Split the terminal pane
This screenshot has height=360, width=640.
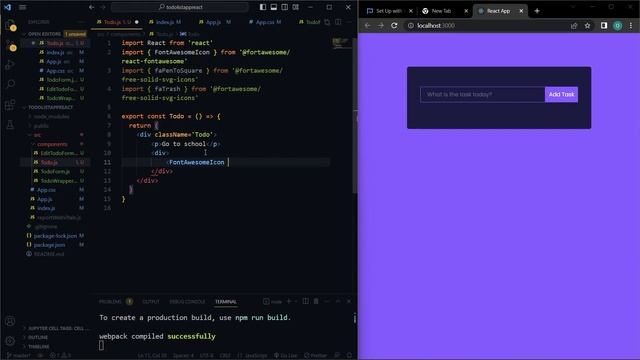point(305,301)
